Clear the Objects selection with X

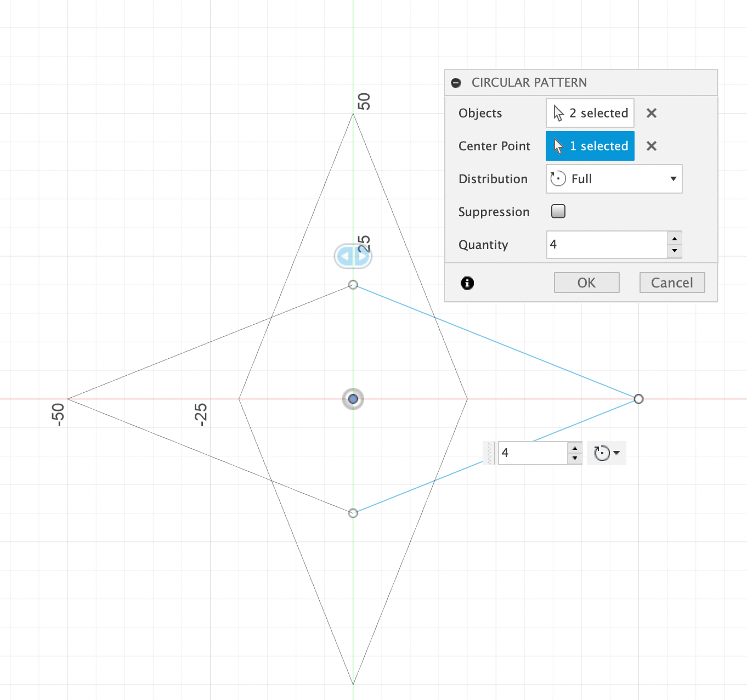tap(651, 113)
